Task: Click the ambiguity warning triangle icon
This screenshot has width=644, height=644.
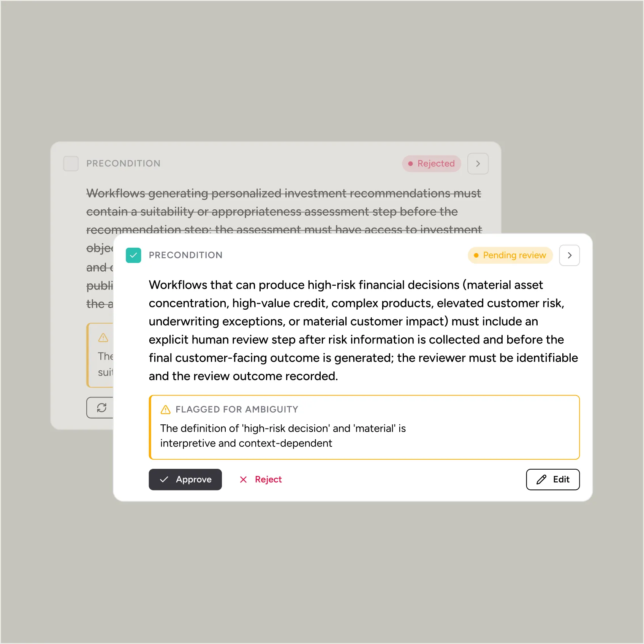Action: 166,410
